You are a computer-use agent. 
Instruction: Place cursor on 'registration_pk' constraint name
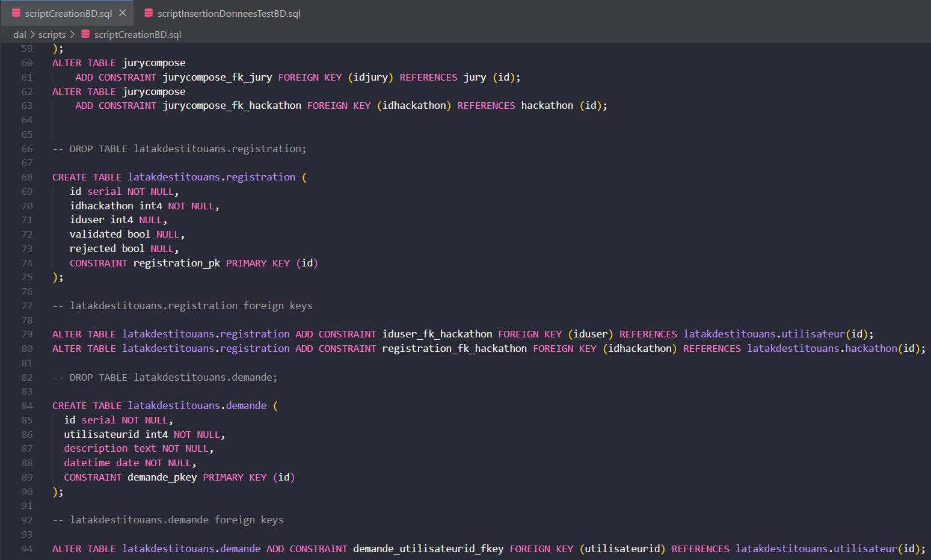click(x=176, y=263)
